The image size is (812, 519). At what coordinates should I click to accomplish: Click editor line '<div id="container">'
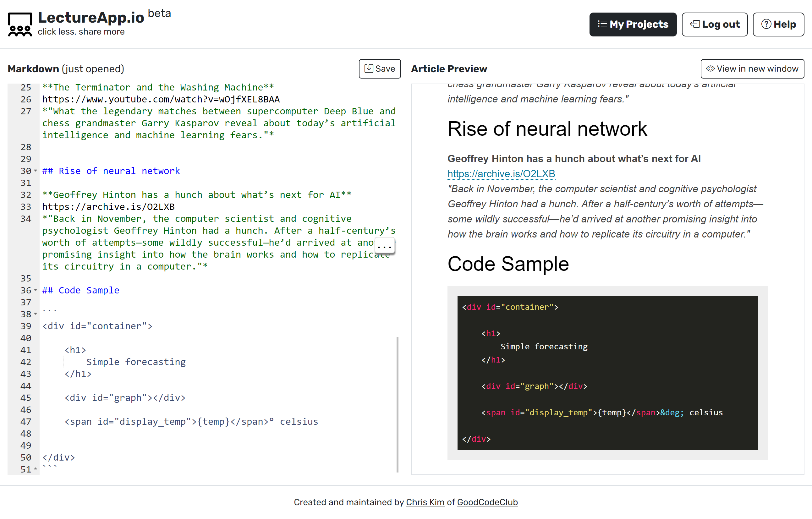[x=97, y=326]
